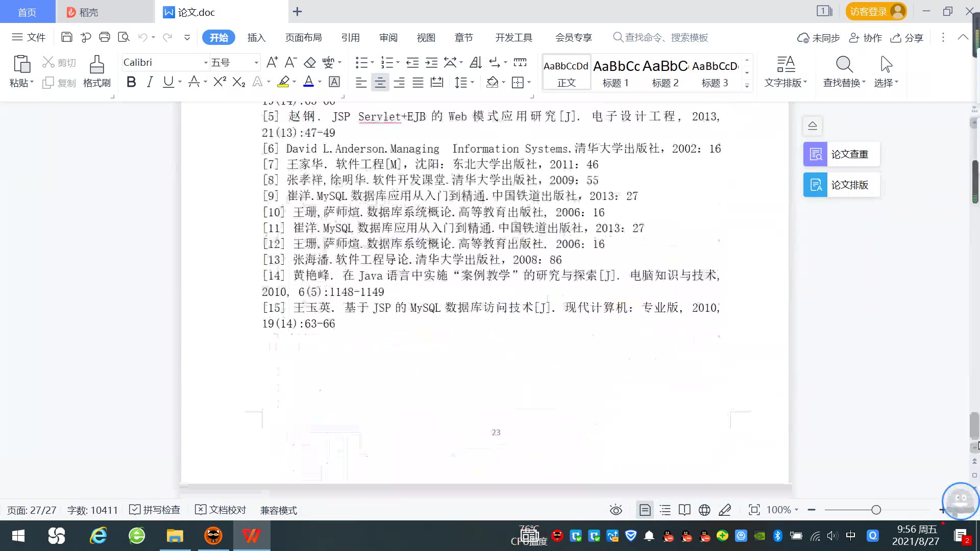
Task: Click the italic formatting icon
Action: tap(150, 82)
